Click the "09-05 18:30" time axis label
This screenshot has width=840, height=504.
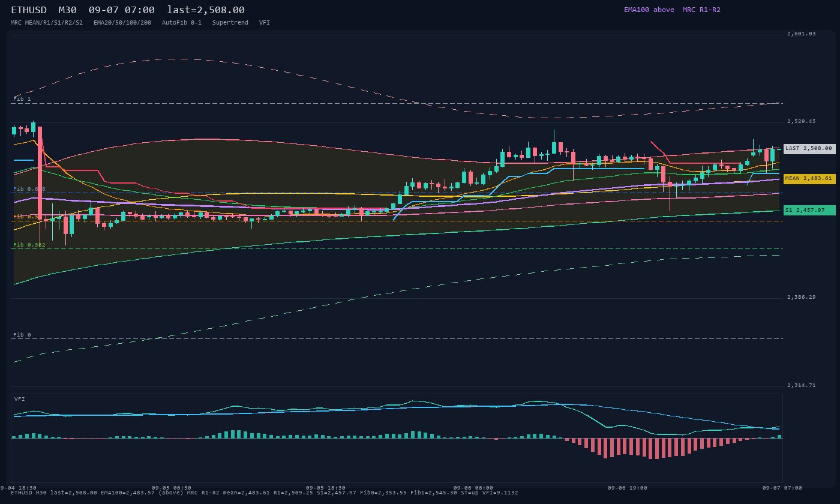pyautogui.click(x=326, y=488)
